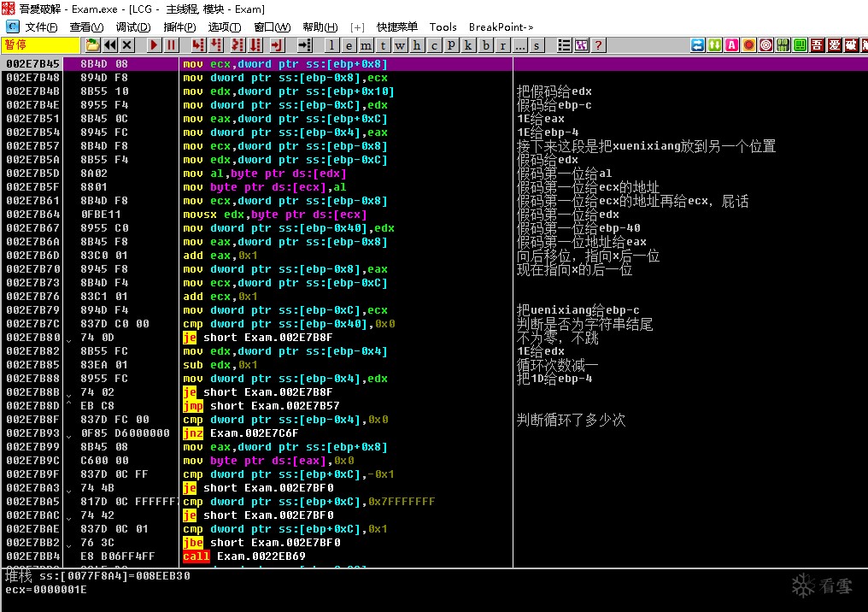868x612 pixels.
Task: Click the red circle record plugin icon
Action: [x=749, y=45]
